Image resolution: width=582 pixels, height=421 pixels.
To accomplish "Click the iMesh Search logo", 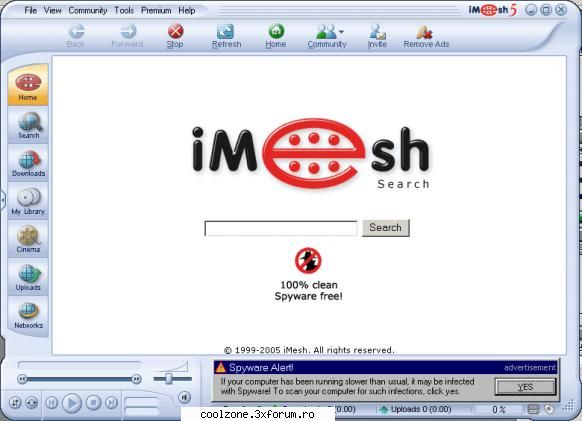I will 311,154.
